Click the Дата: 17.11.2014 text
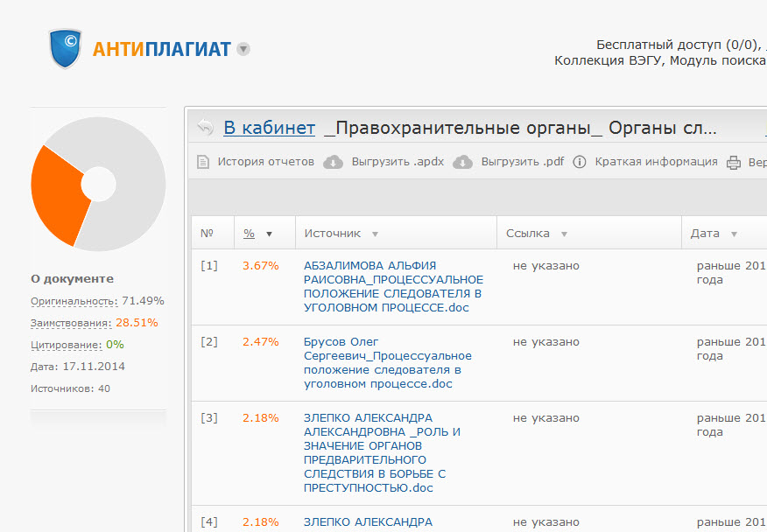Viewport: 767px width, 532px height. click(78, 367)
